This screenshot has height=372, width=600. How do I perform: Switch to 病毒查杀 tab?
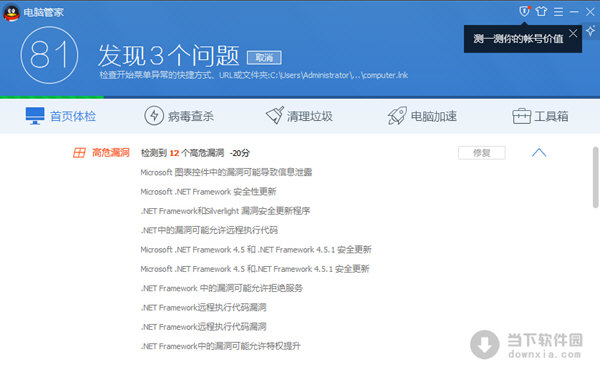tap(179, 116)
